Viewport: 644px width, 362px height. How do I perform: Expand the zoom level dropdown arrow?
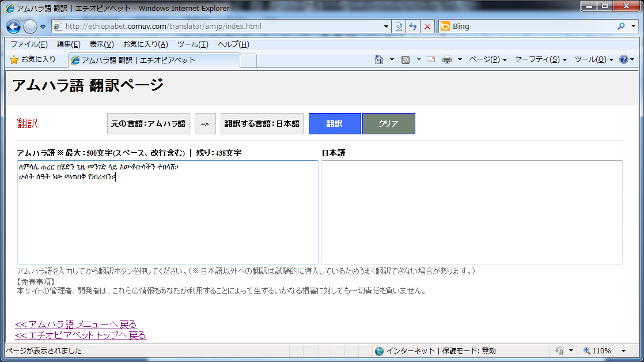pyautogui.click(x=623, y=351)
